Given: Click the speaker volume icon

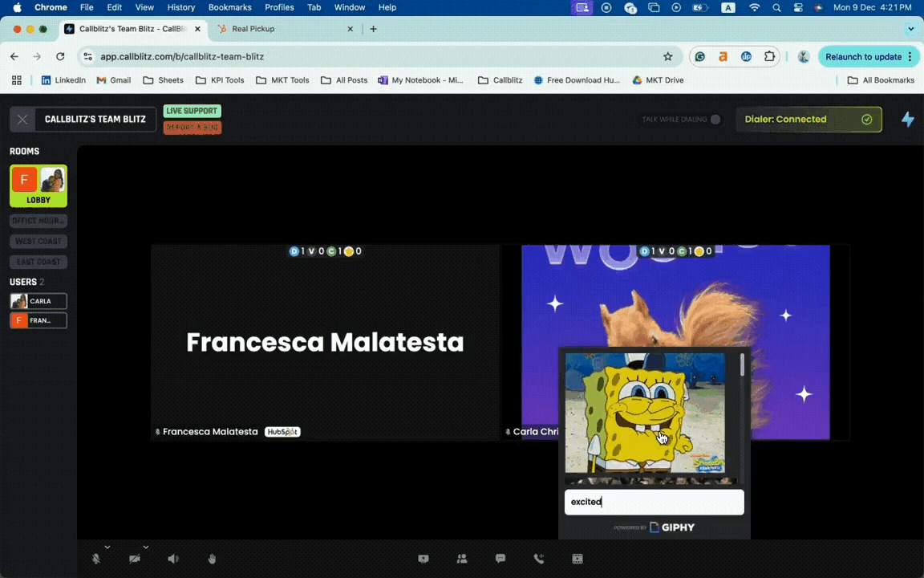Looking at the screenshot, I should click(x=172, y=559).
